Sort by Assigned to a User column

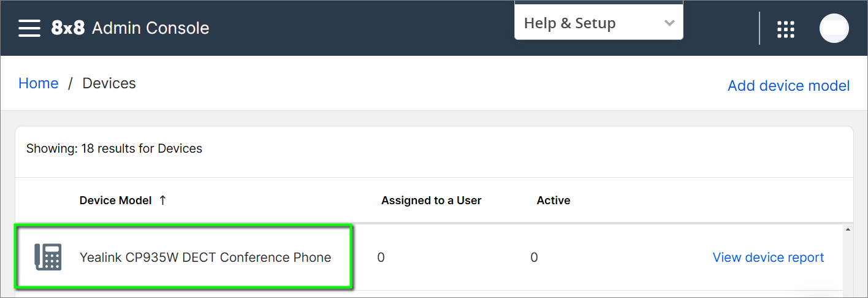pos(431,201)
